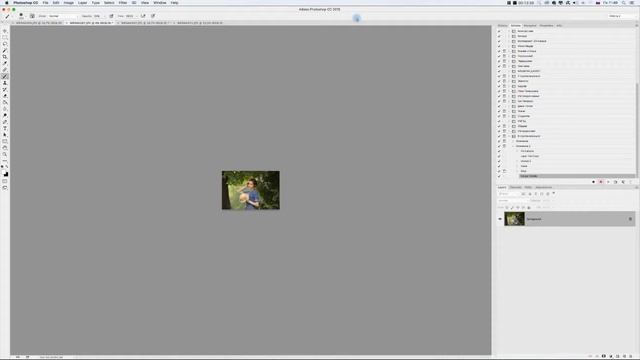Viewport: 640px width, 360px height.
Task: Select the Eyedropper tool
Action: tap(5, 63)
